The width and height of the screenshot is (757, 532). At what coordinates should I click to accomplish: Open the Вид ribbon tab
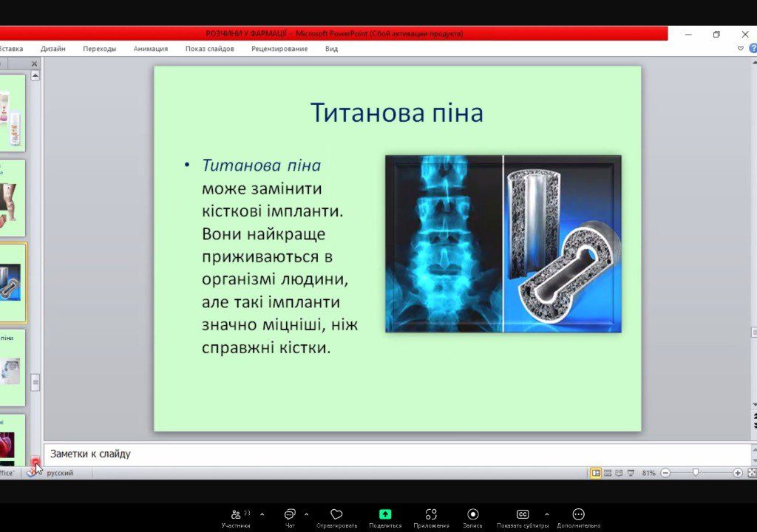332,49
